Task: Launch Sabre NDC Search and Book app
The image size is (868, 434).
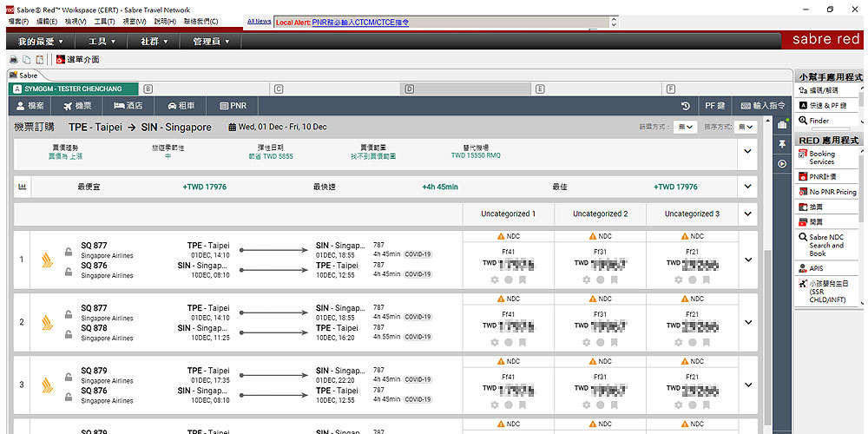Action: pyautogui.click(x=826, y=246)
